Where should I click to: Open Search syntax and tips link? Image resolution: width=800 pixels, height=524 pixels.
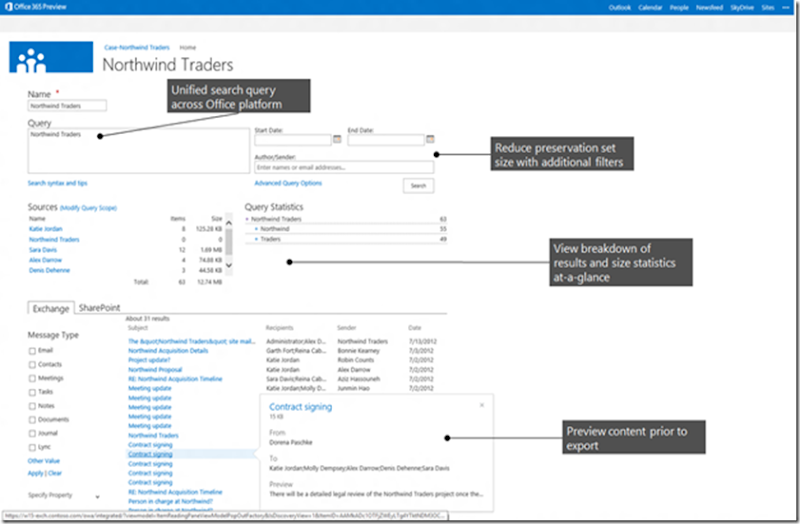point(57,183)
